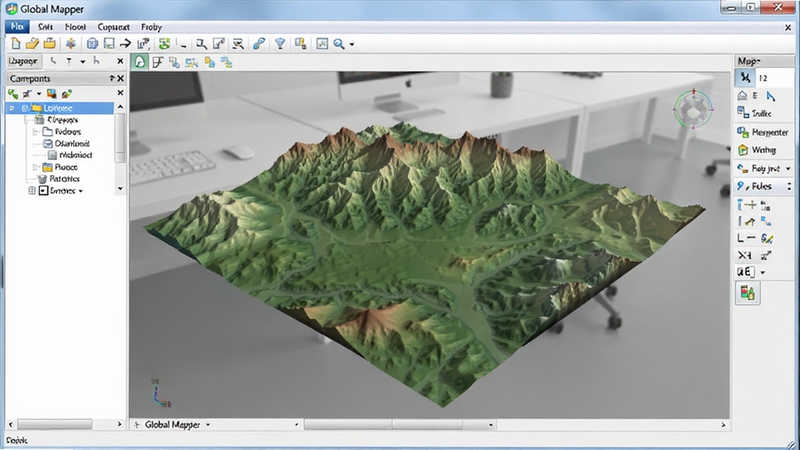Click the Fules up-down stepper arrows
Image resolution: width=800 pixels, height=450 pixels.
click(789, 186)
